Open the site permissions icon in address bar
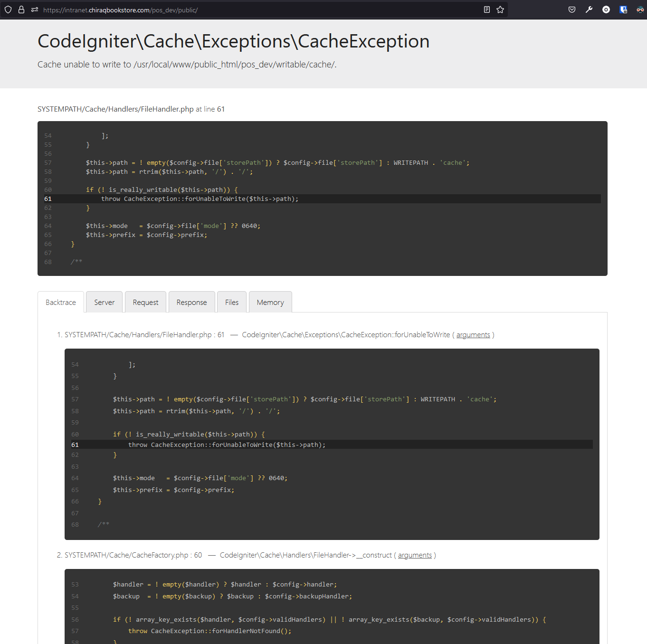 click(x=35, y=9)
